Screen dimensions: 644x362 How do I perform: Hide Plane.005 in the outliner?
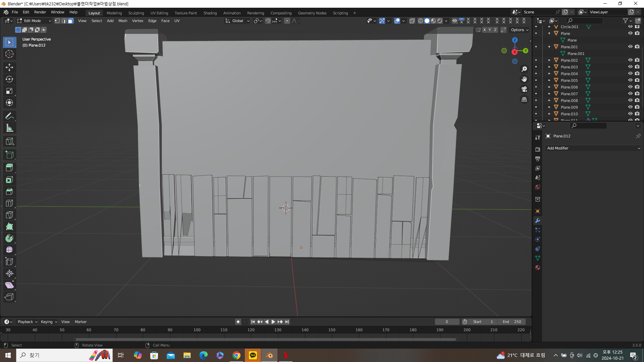click(x=630, y=80)
